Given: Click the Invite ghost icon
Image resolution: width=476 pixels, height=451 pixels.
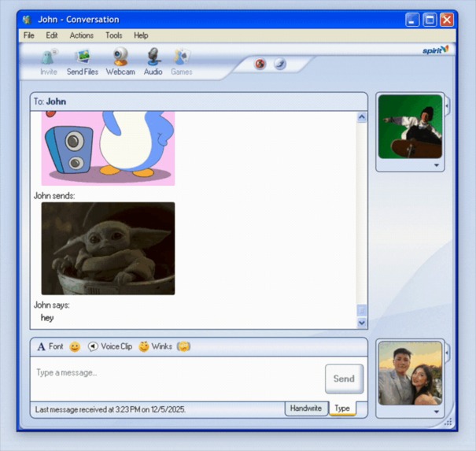Looking at the screenshot, I should coord(49,57).
